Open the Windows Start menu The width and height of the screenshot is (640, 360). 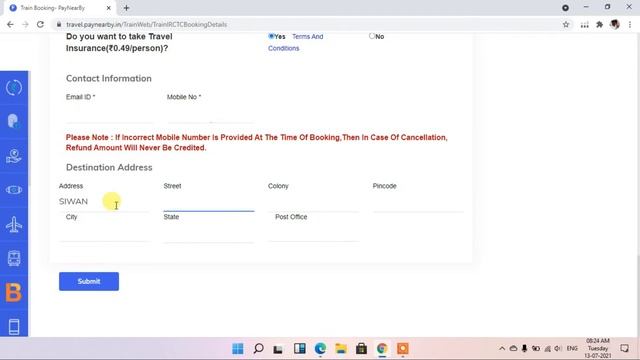click(x=238, y=349)
